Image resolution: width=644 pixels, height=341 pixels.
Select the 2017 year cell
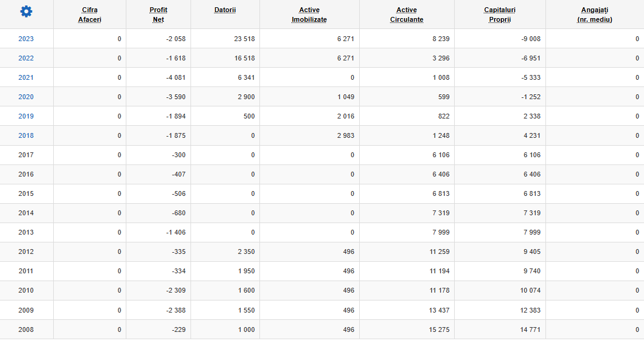click(26, 155)
